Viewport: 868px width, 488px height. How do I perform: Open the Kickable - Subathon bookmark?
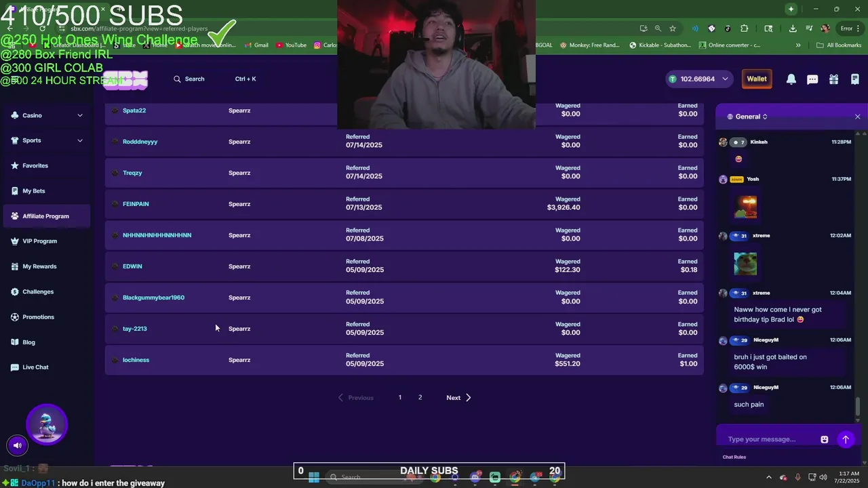click(x=660, y=45)
